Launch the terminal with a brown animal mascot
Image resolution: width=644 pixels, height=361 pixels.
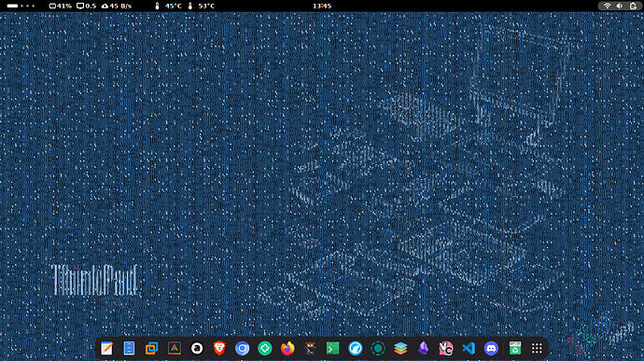click(x=310, y=348)
